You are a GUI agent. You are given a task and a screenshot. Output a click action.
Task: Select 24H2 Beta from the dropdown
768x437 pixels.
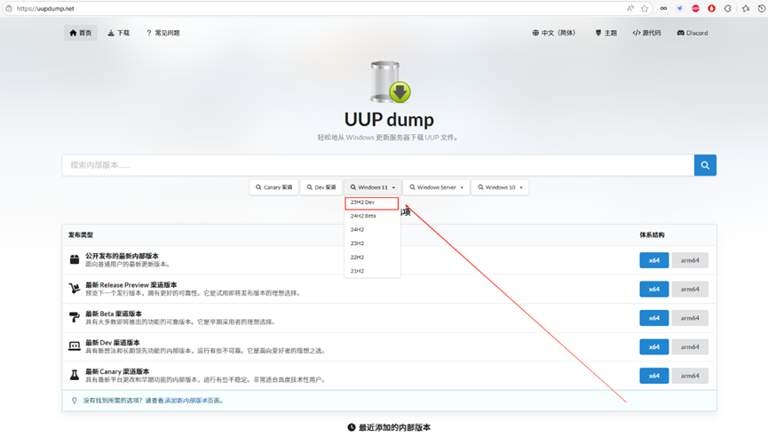[x=363, y=216]
